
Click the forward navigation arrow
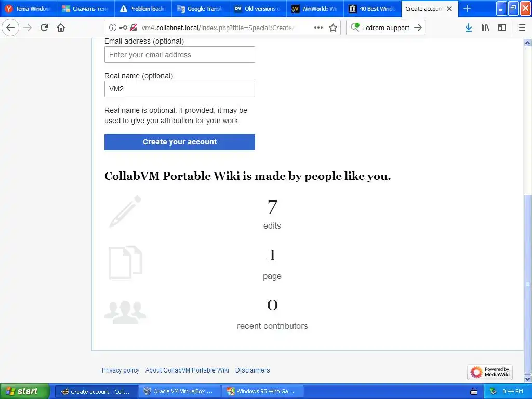click(x=28, y=28)
